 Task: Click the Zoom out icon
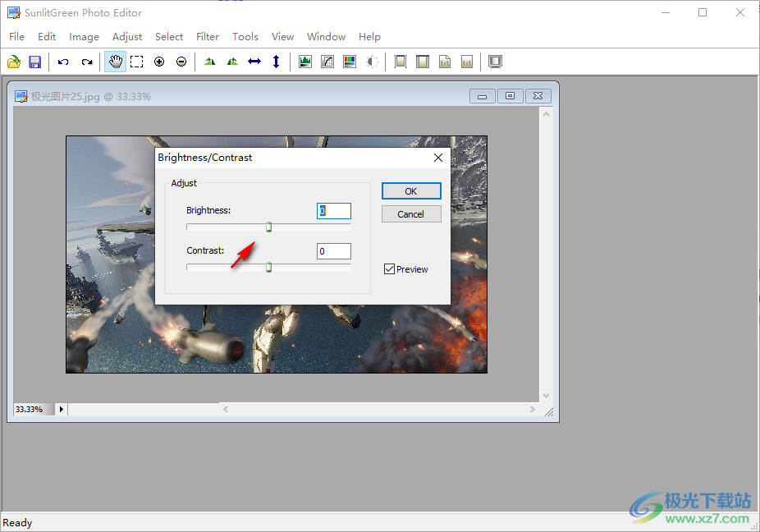coord(181,62)
